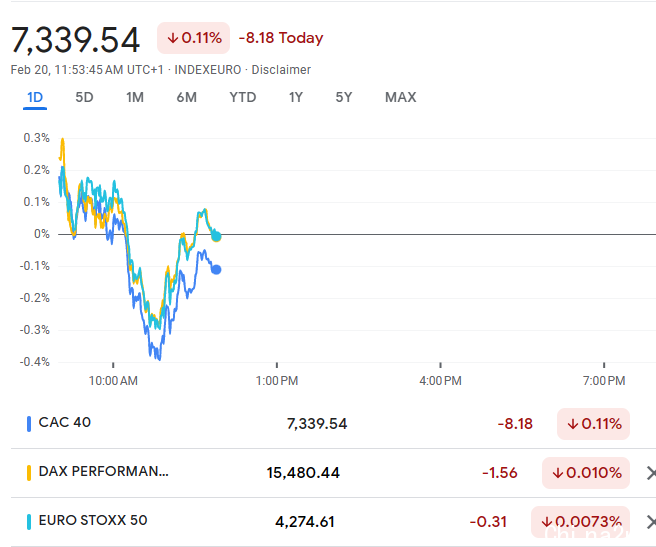656x547 pixels.
Task: Click the teal EURO STOXX chart endpoint dot
Action: (x=216, y=236)
